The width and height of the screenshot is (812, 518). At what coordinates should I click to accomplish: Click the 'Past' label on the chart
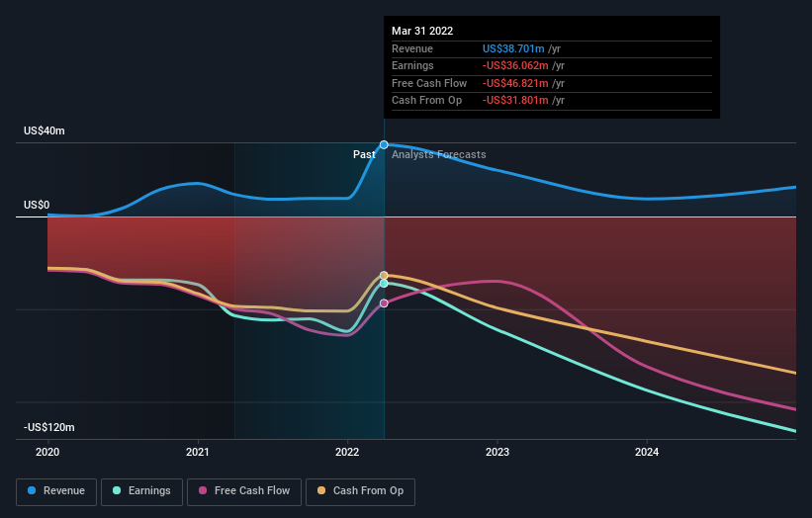[364, 154]
